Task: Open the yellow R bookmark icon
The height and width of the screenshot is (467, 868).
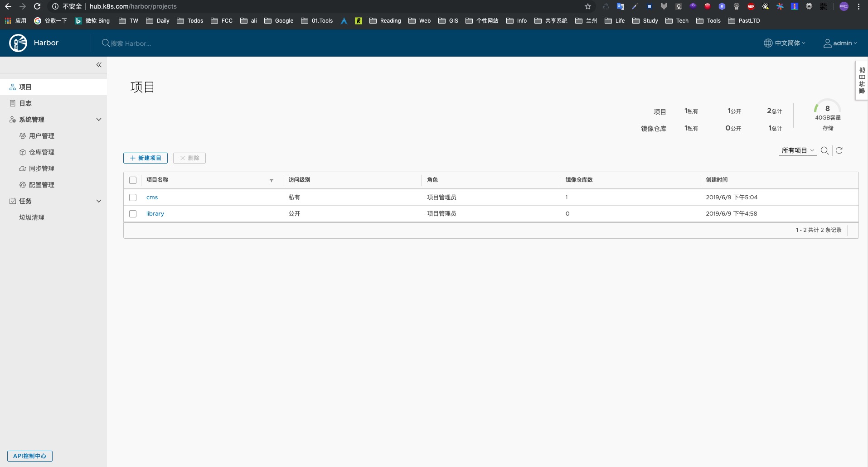Action: pyautogui.click(x=359, y=21)
